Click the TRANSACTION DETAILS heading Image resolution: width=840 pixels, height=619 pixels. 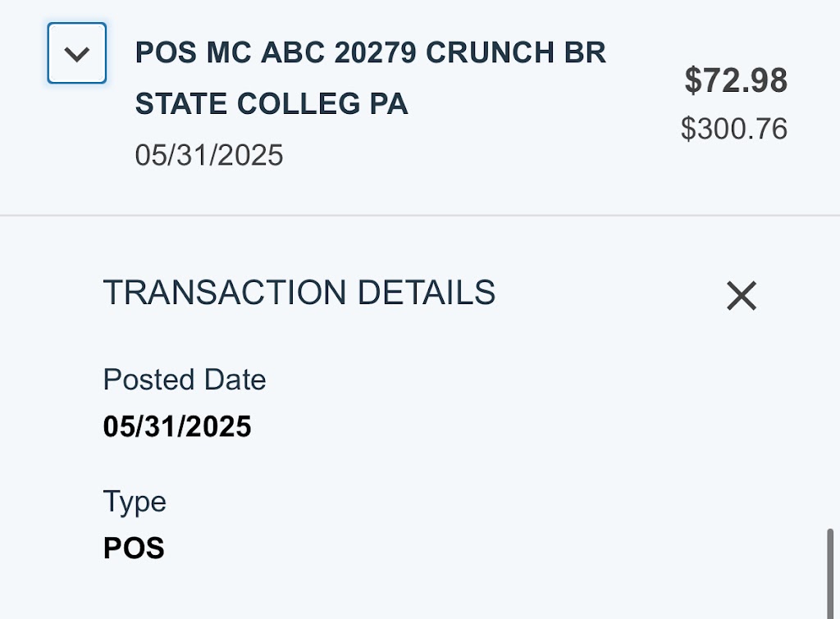click(x=299, y=293)
